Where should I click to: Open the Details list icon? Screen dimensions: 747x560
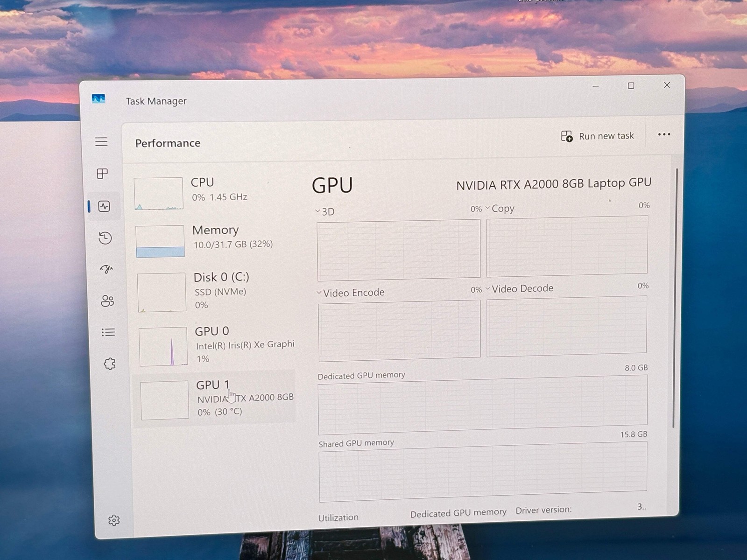coord(108,332)
